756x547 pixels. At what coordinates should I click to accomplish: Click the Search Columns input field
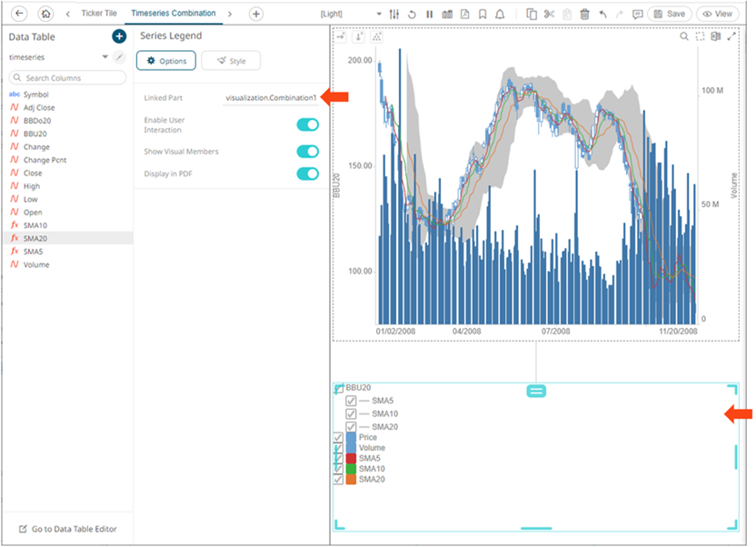(68, 78)
